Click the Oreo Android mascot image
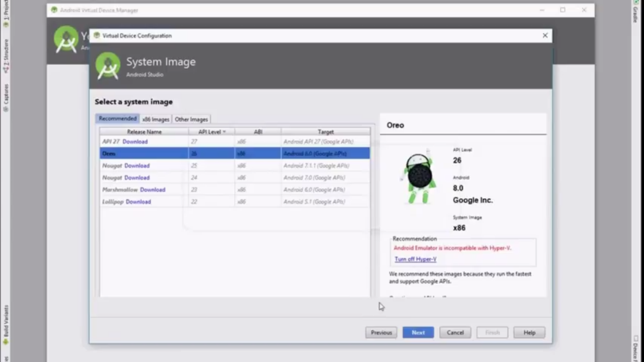This screenshot has width=644, height=362. (419, 177)
